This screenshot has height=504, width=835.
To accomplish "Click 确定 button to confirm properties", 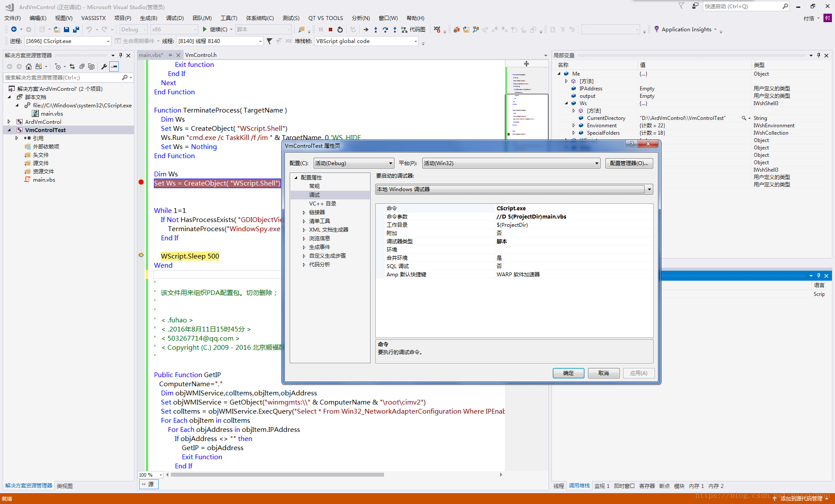I will (x=567, y=374).
